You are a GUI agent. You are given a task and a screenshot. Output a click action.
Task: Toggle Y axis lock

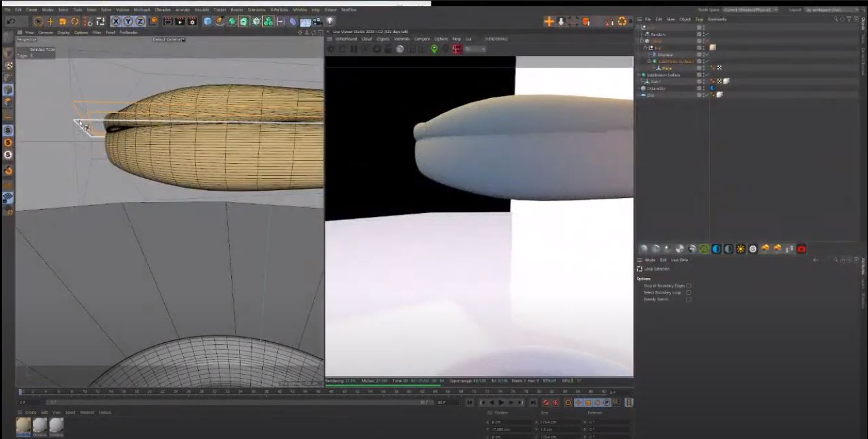(129, 21)
